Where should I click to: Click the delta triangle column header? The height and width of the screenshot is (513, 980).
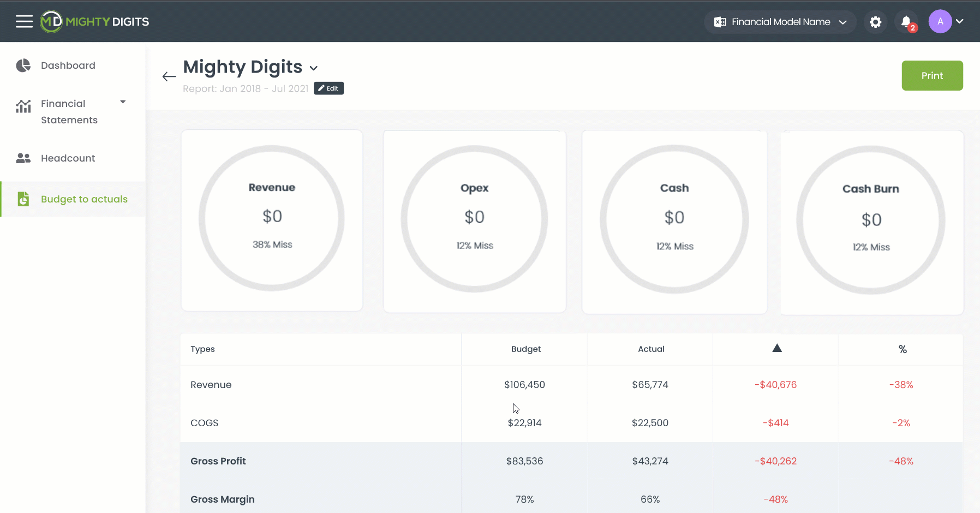777,348
